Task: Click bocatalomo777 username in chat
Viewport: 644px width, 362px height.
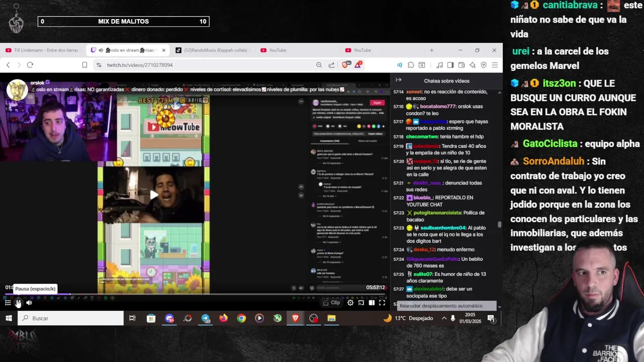Action: (438, 107)
